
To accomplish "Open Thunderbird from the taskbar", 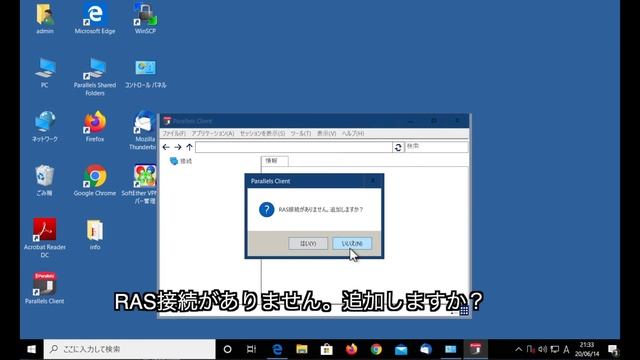I will (x=426, y=349).
